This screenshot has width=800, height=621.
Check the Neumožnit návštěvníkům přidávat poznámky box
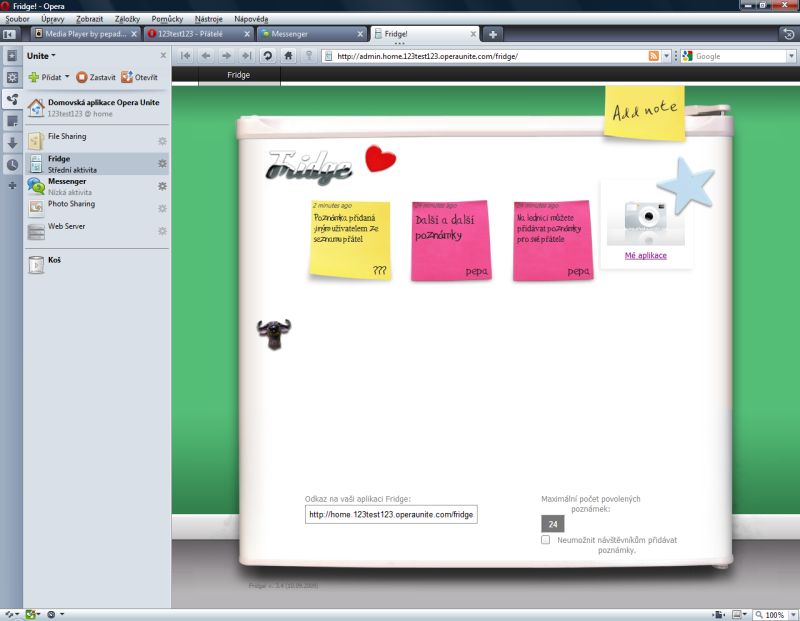545,540
